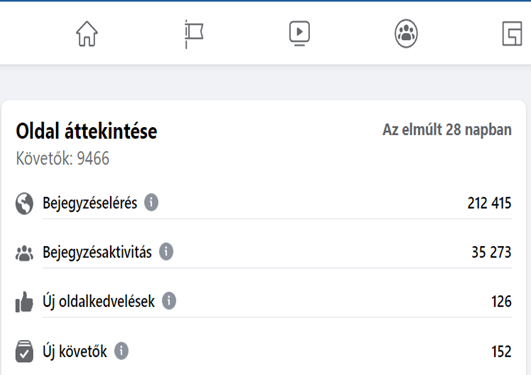The height and width of the screenshot is (375, 531).
Task: Click the thumbs-up icon for new likes
Action: pyautogui.click(x=24, y=301)
